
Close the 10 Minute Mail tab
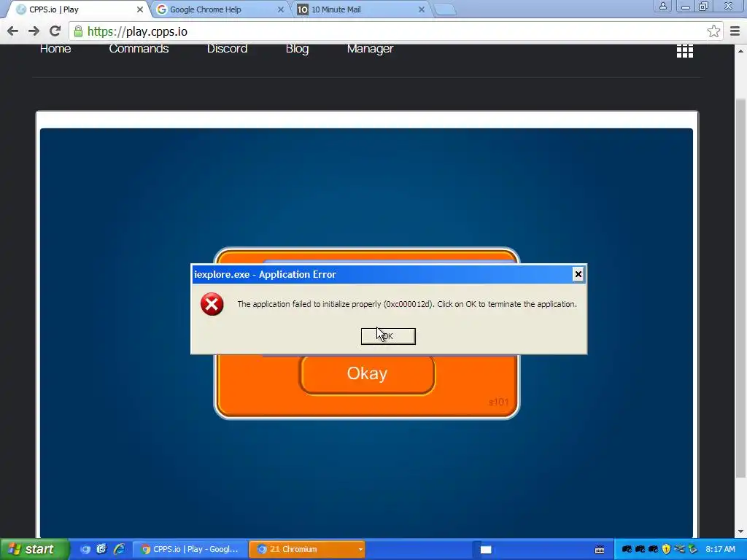421,9
